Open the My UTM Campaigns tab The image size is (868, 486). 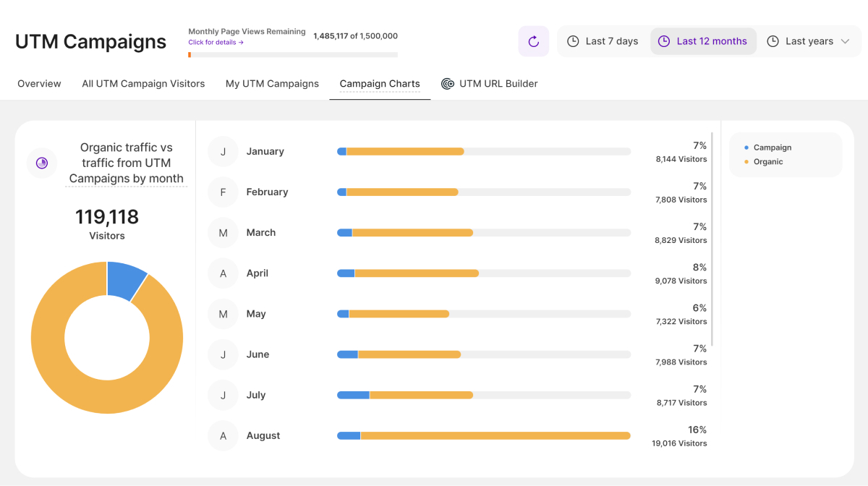pyautogui.click(x=272, y=84)
